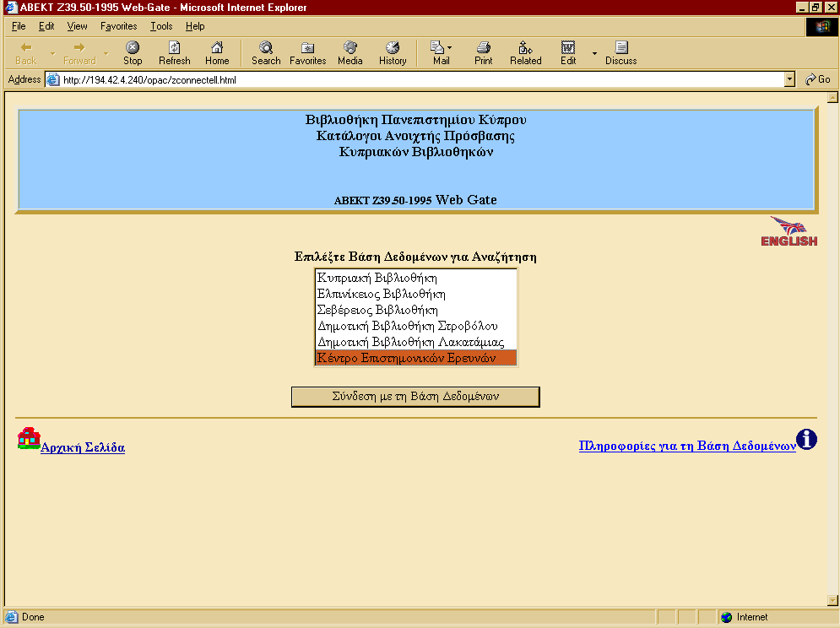Image resolution: width=840 pixels, height=628 pixels.
Task: Expand the Back history dropdown arrow
Action: pyautogui.click(x=52, y=53)
